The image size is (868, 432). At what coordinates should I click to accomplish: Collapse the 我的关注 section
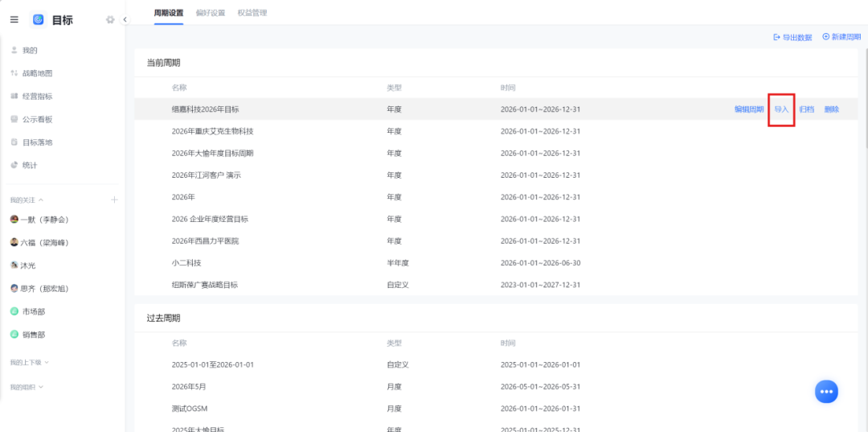tap(27, 200)
